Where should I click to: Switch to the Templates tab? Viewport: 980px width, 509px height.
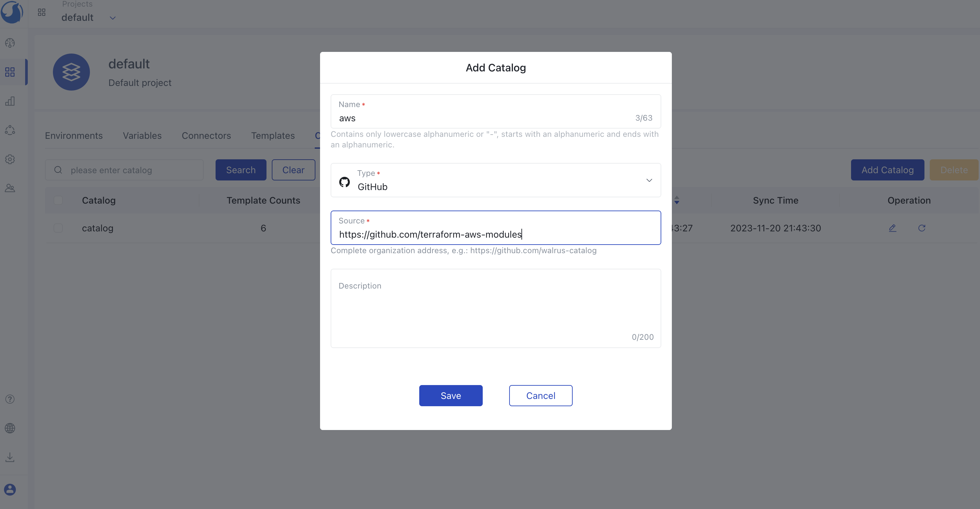point(273,135)
